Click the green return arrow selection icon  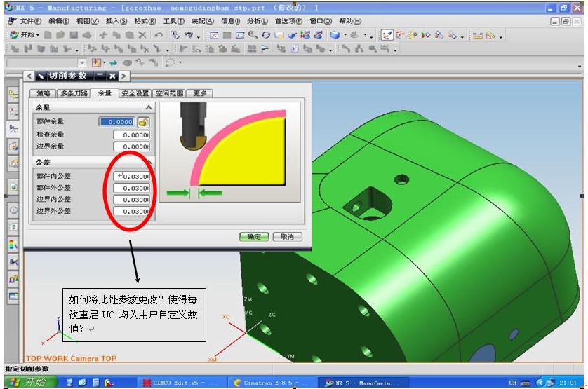click(113, 62)
